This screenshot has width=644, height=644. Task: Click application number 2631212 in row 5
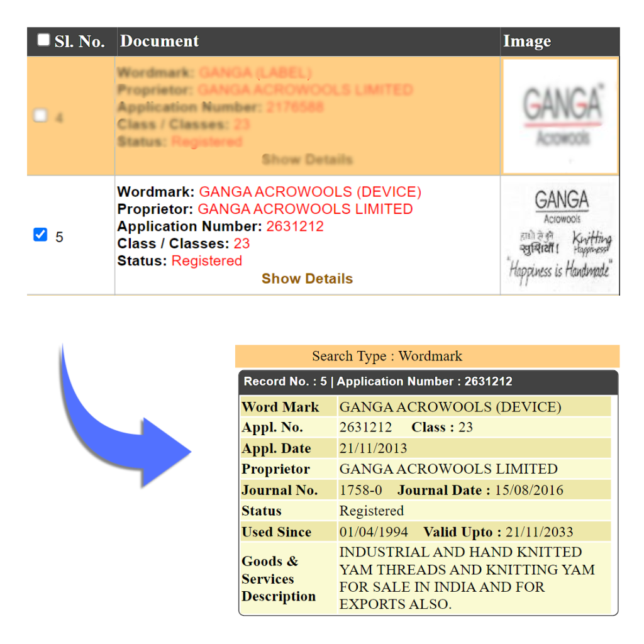click(x=295, y=226)
